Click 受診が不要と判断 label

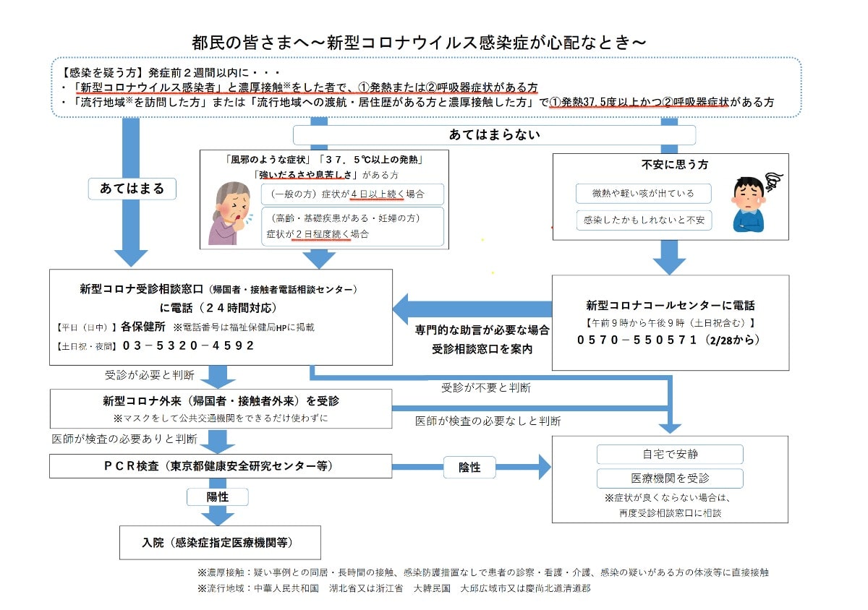(486, 388)
